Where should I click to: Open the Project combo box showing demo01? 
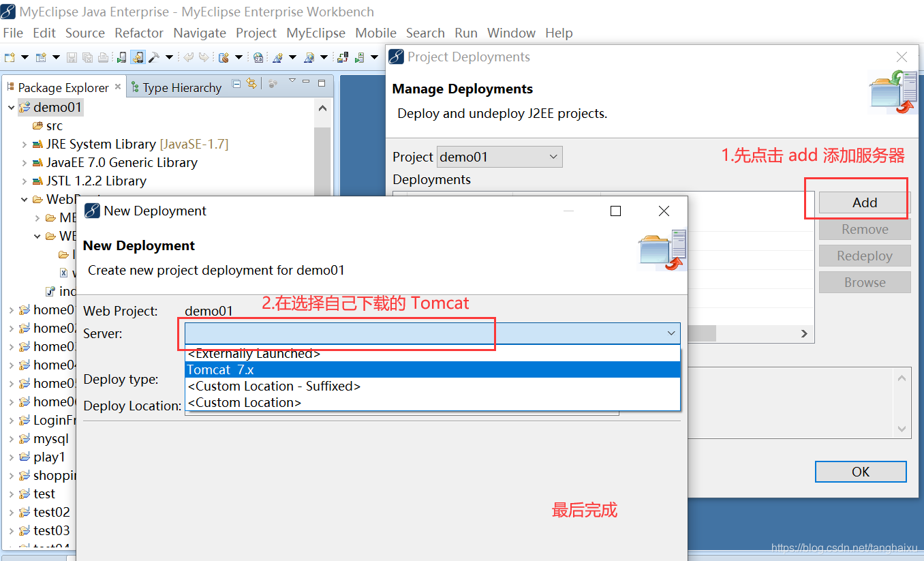click(499, 157)
